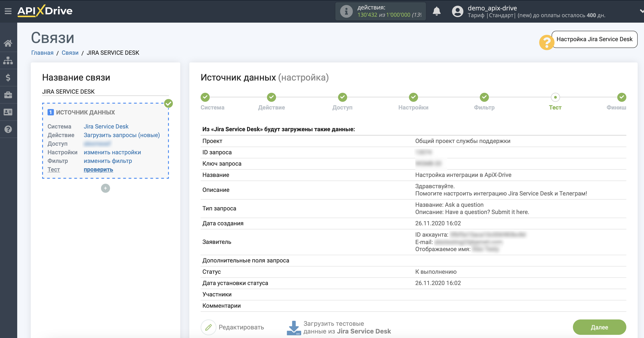The height and width of the screenshot is (338, 644).
Task: Go to the Фильтр step
Action: pyautogui.click(x=484, y=98)
